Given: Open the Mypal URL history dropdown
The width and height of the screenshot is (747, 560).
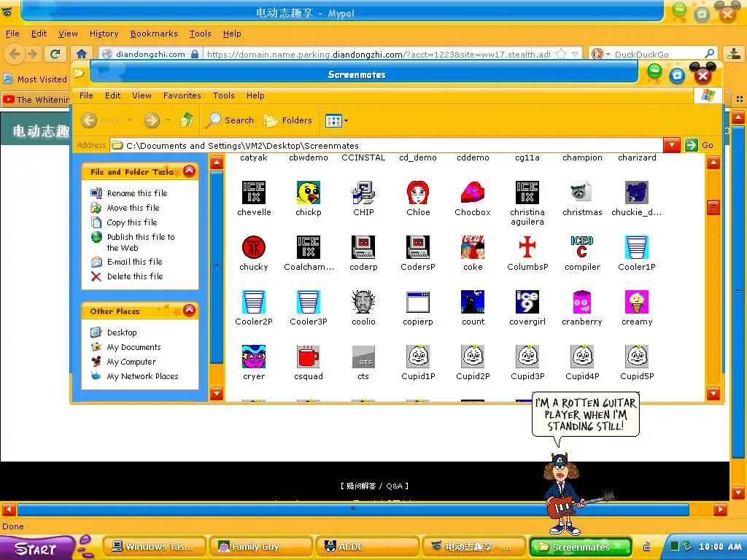Looking at the screenshot, I should point(576,54).
